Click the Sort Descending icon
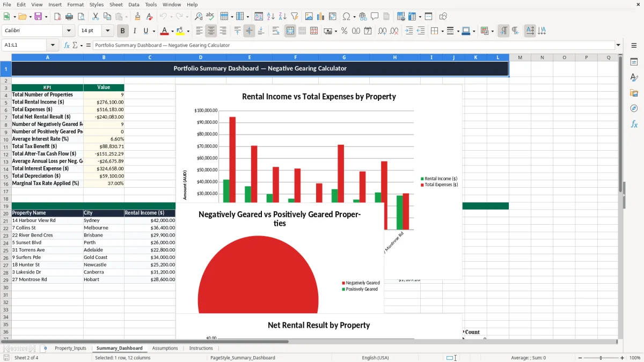Image resolution: width=644 pixels, height=362 pixels. pos(282,17)
